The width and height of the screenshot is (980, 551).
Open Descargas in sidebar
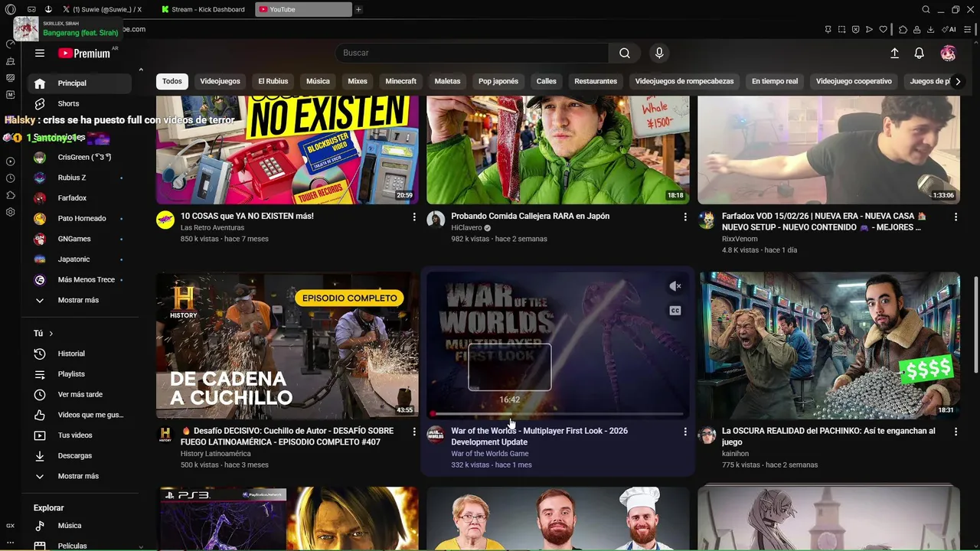point(80,455)
